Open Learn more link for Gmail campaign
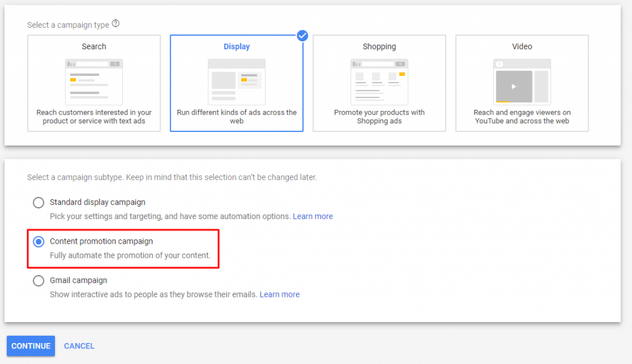 [x=280, y=295]
